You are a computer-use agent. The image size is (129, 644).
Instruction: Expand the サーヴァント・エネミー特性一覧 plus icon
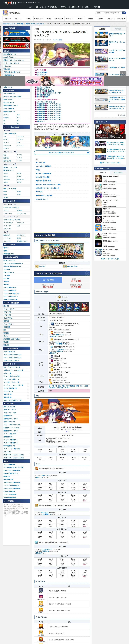point(28,385)
